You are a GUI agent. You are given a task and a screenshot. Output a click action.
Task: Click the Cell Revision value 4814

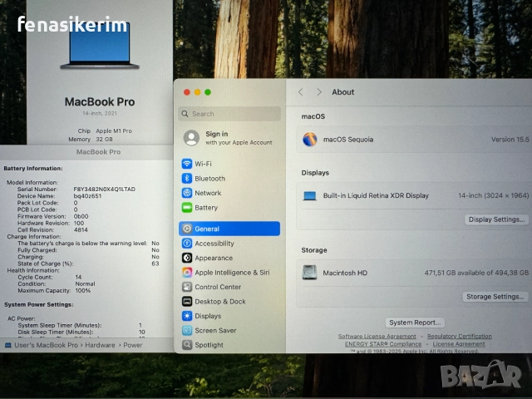(x=81, y=229)
